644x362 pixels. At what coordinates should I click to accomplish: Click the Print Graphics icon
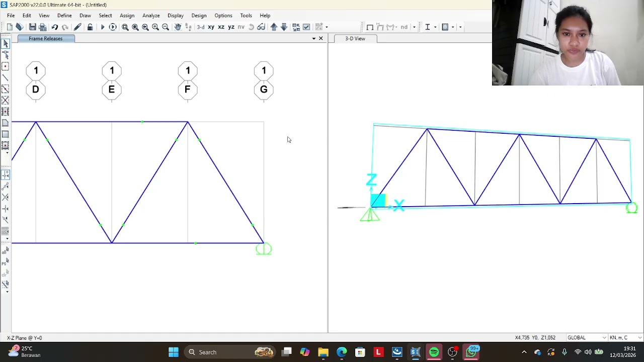pyautogui.click(x=43, y=27)
